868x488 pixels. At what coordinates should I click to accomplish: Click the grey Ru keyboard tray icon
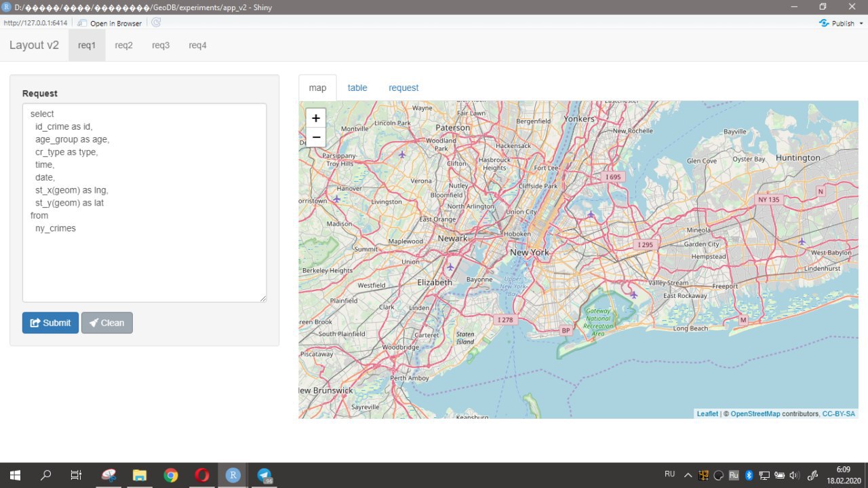coord(734,475)
